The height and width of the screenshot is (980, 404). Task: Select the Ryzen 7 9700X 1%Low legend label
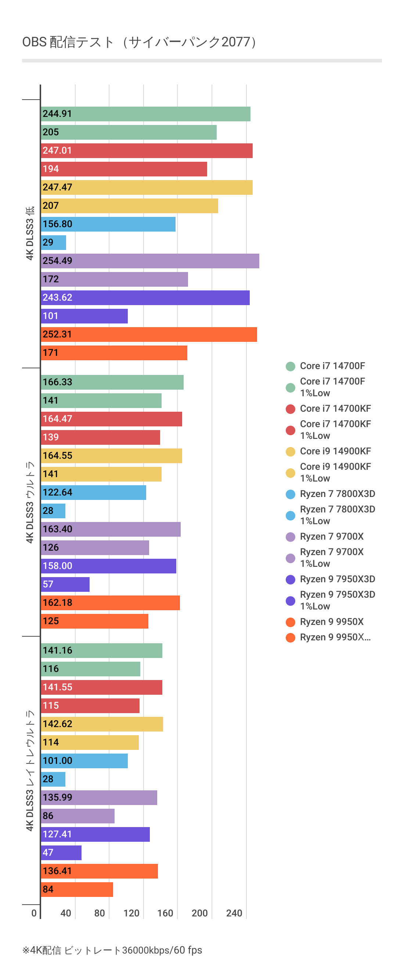(331, 558)
